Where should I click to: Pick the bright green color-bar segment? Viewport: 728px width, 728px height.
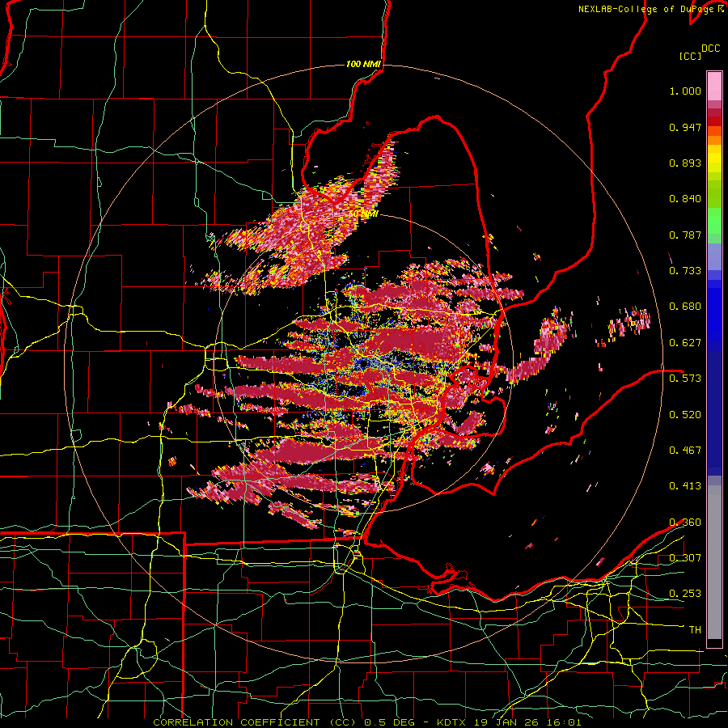tap(714, 221)
